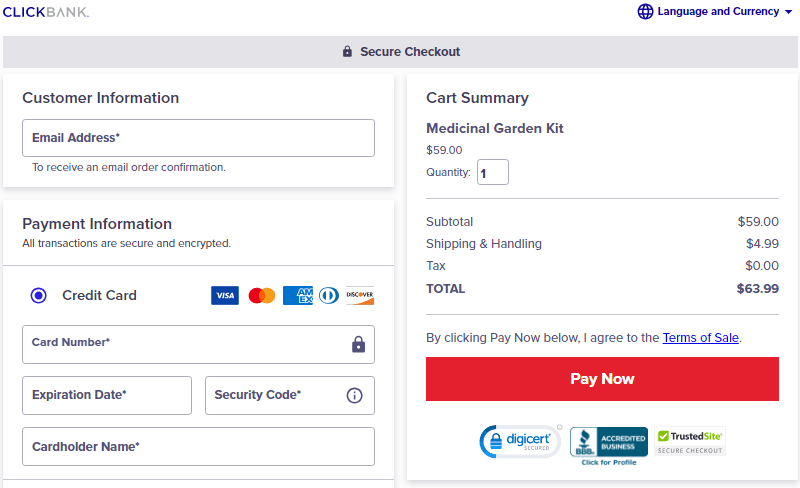Click into the Cardholder Name field
This screenshot has width=800, height=488.
point(198,447)
